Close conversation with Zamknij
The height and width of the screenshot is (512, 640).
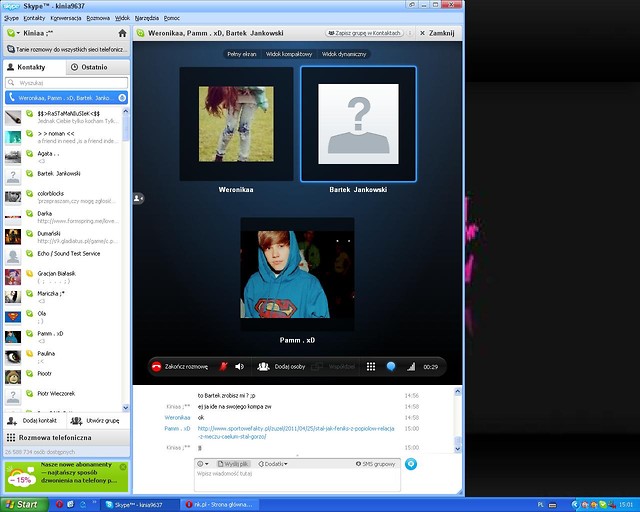pyautogui.click(x=437, y=33)
